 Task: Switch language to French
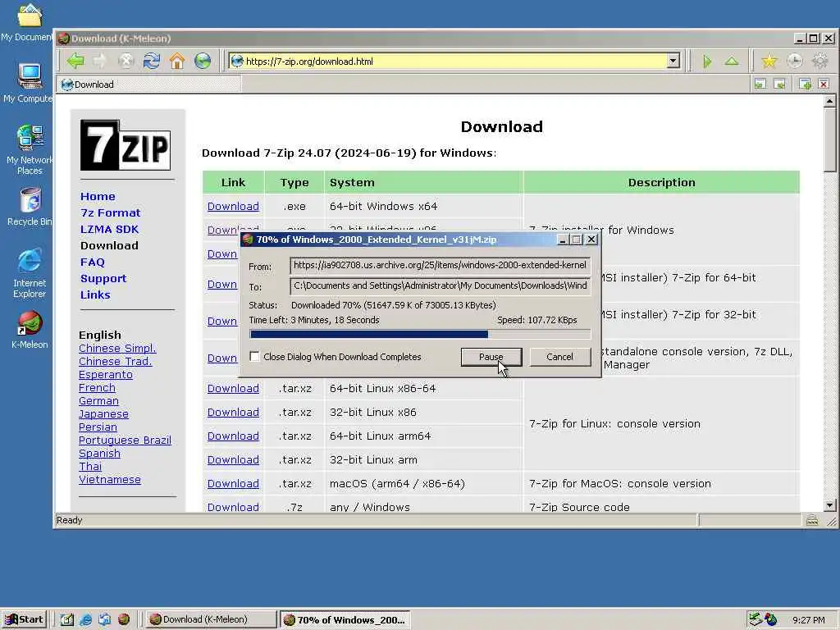pos(97,388)
